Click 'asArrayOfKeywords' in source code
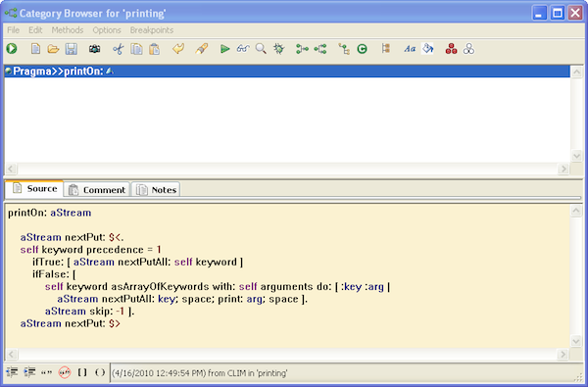 point(160,287)
